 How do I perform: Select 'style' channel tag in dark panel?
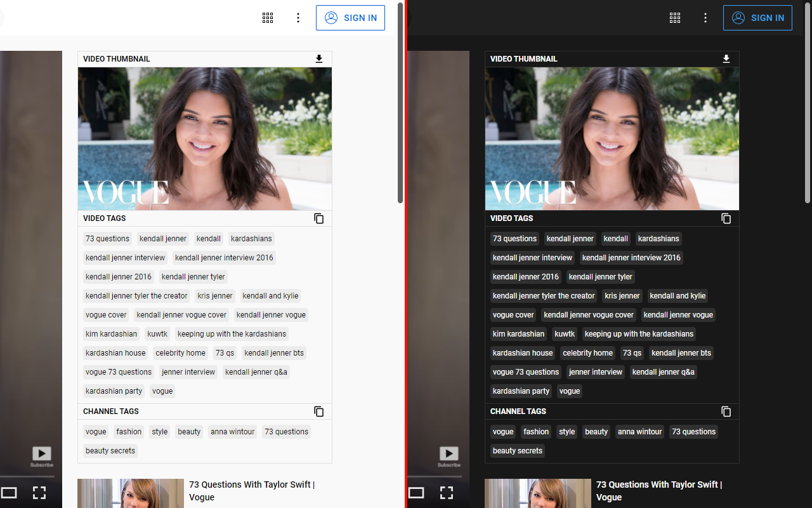[x=567, y=432]
